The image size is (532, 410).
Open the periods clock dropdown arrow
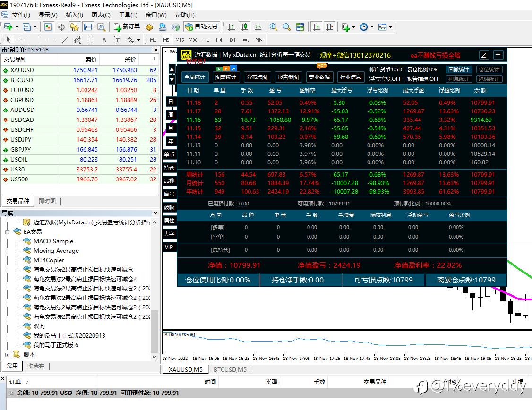372,27
